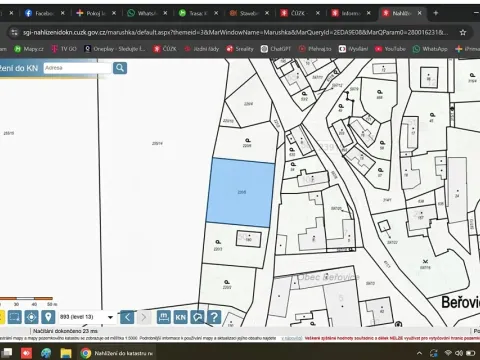Select the map pin marker tool
This screenshot has width=480, height=360.
tap(48, 317)
